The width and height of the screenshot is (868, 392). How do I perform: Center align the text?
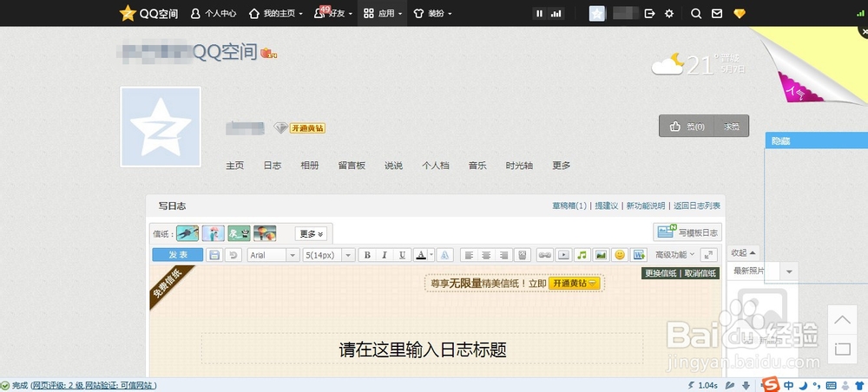(487, 255)
